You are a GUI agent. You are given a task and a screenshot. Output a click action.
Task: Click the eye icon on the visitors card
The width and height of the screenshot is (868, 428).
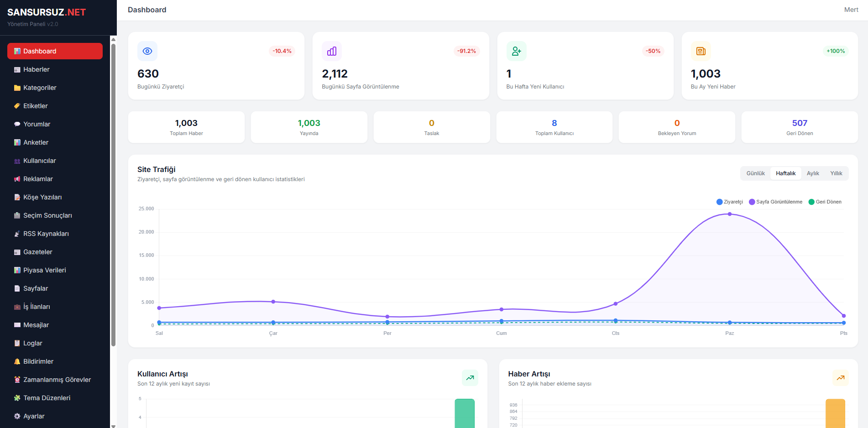point(147,51)
